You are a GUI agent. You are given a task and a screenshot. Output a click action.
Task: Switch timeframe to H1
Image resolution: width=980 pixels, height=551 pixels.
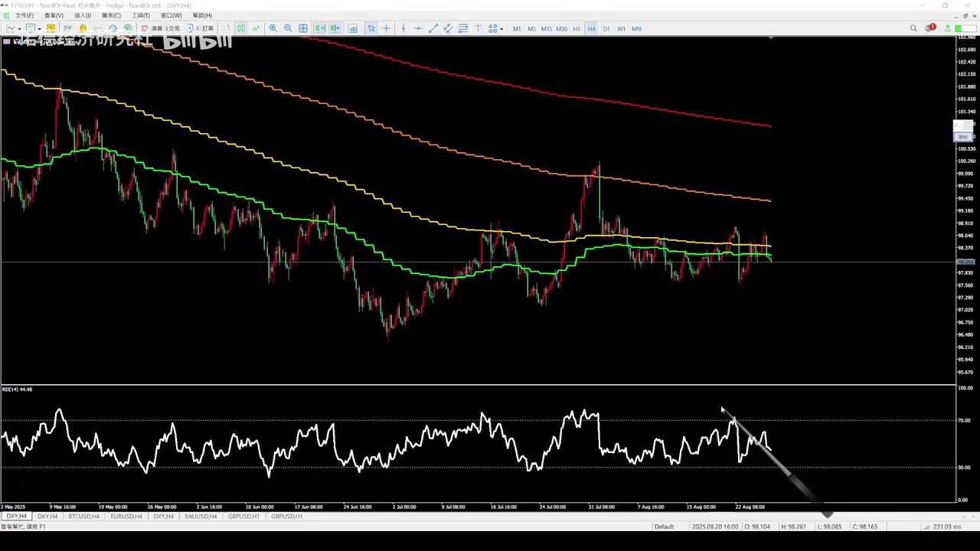(577, 29)
